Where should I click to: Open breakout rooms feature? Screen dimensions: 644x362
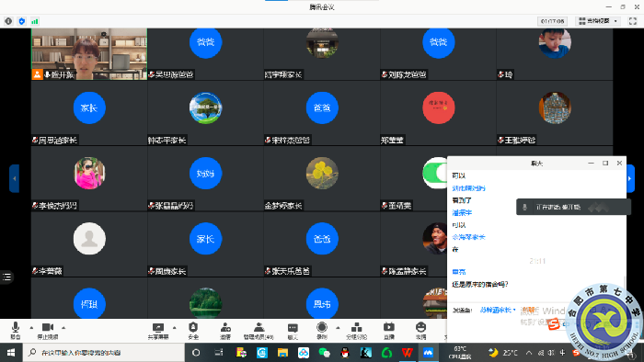357,331
